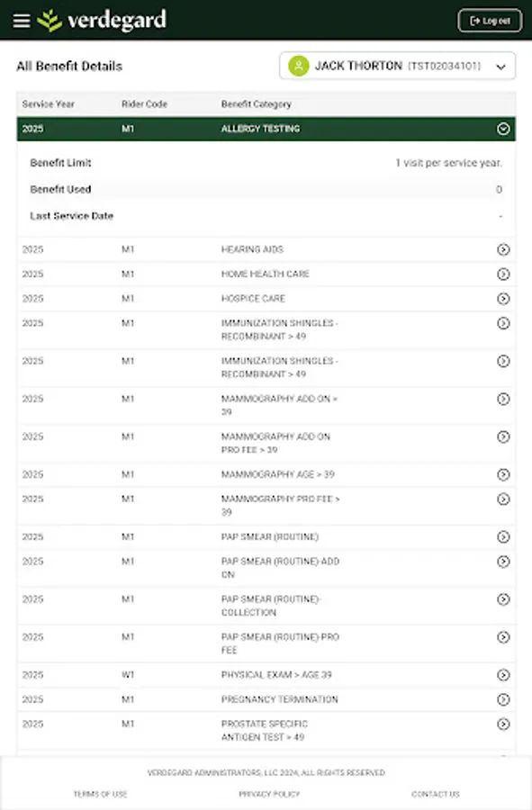
Task: Expand the PHYSICAL EXAM > AGE 39 row
Action: click(502, 674)
